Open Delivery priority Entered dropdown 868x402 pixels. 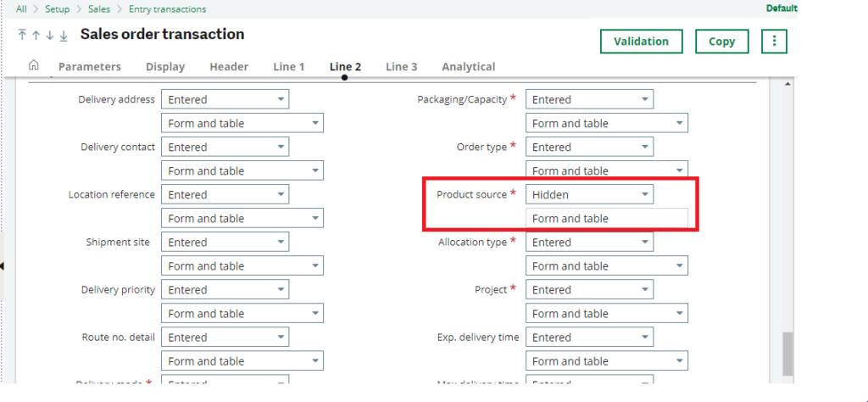click(225, 290)
